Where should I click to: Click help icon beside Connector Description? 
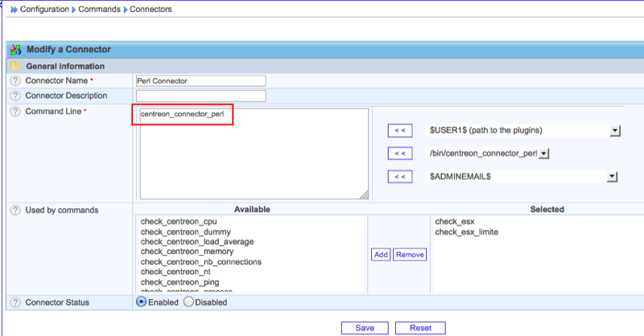[14, 96]
